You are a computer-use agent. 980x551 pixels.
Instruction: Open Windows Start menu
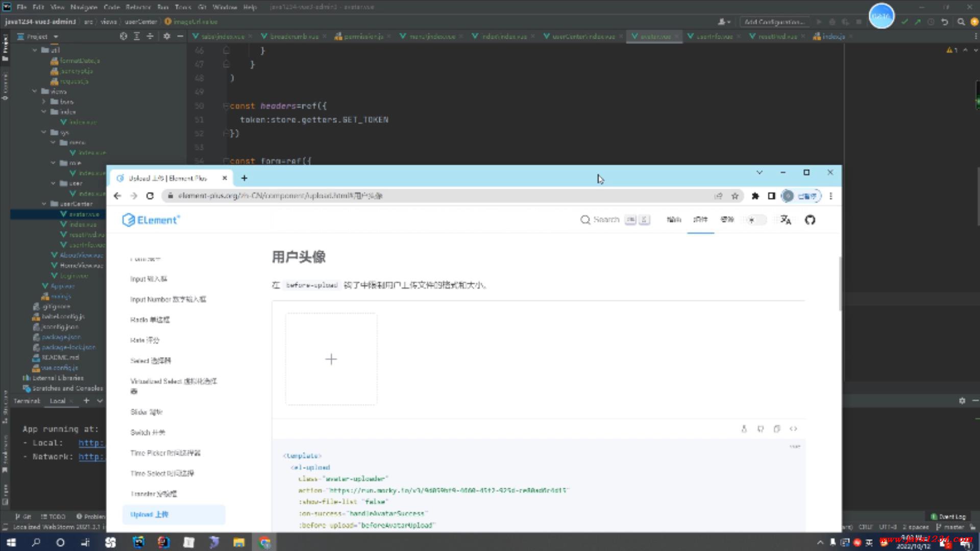pos(11,542)
